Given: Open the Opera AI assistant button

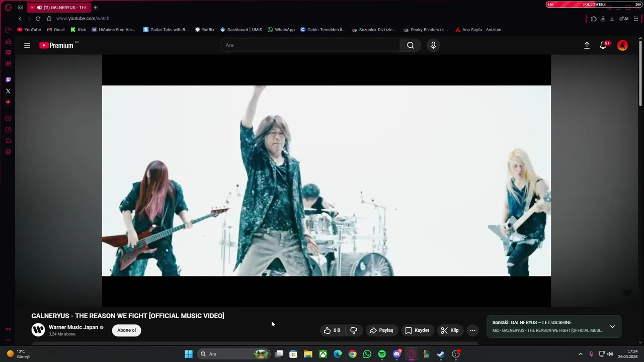Looking at the screenshot, I should [624, 19].
